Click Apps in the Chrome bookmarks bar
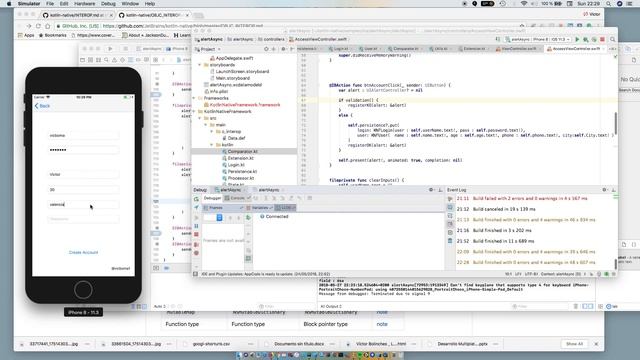Viewport: 640px width, 360px height. coord(26,36)
